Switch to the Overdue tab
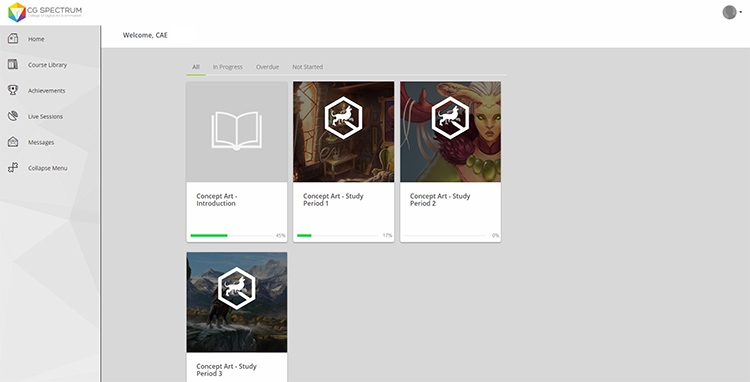Viewport: 750px width, 382px height. 267,67
